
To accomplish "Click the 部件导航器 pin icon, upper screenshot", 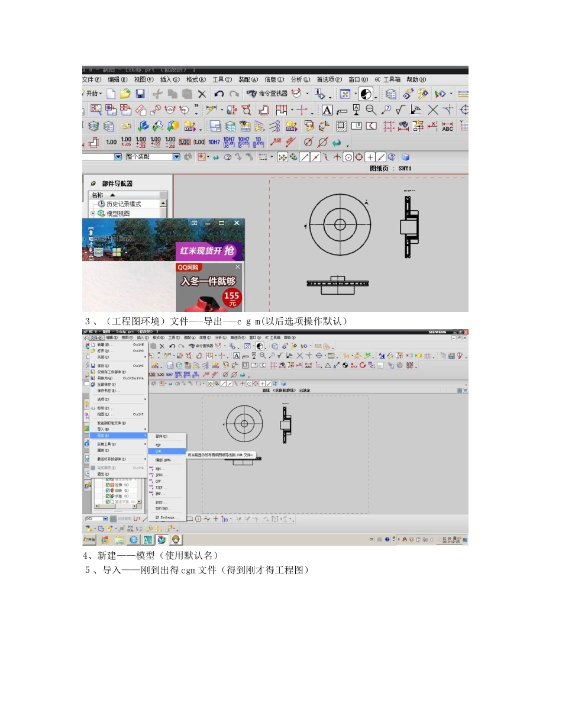I will click(93, 184).
